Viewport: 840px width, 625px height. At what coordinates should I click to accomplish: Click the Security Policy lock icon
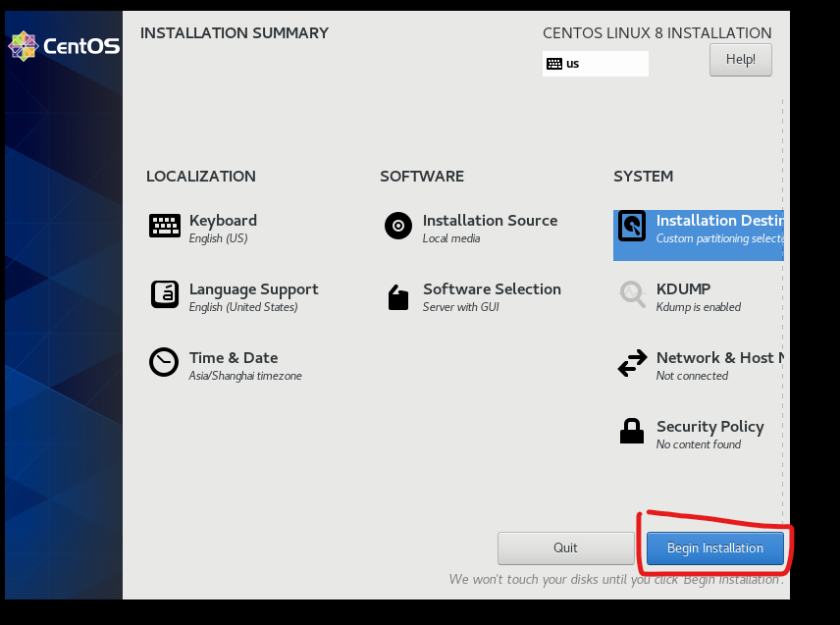pyautogui.click(x=632, y=431)
